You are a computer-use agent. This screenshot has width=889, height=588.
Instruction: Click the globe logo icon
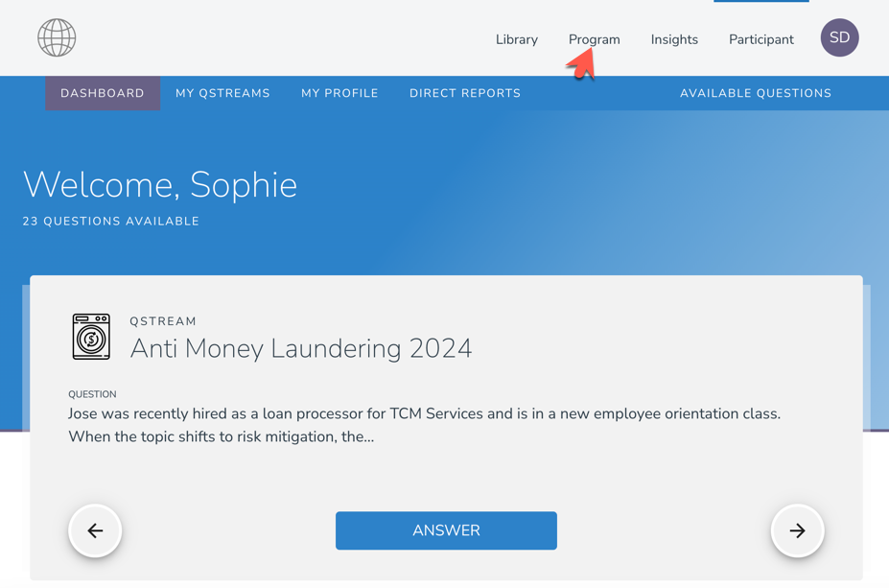coord(57,38)
